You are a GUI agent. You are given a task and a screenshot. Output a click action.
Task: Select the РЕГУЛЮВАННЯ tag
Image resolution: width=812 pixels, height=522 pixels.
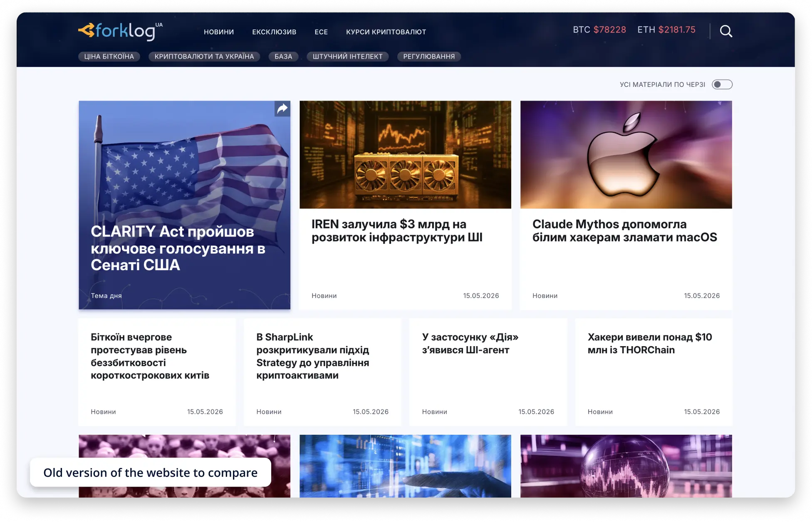[429, 57]
